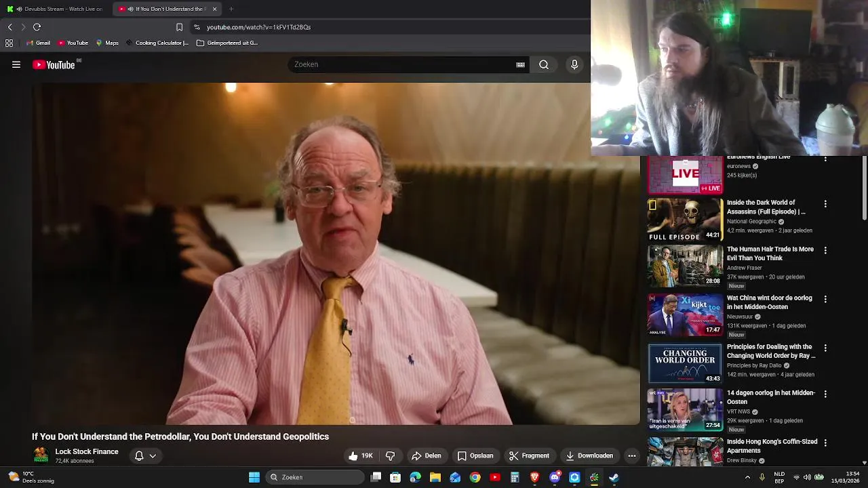Screen dimensions: 868x488
Task: Click the Downloaden button
Action: 589,456
